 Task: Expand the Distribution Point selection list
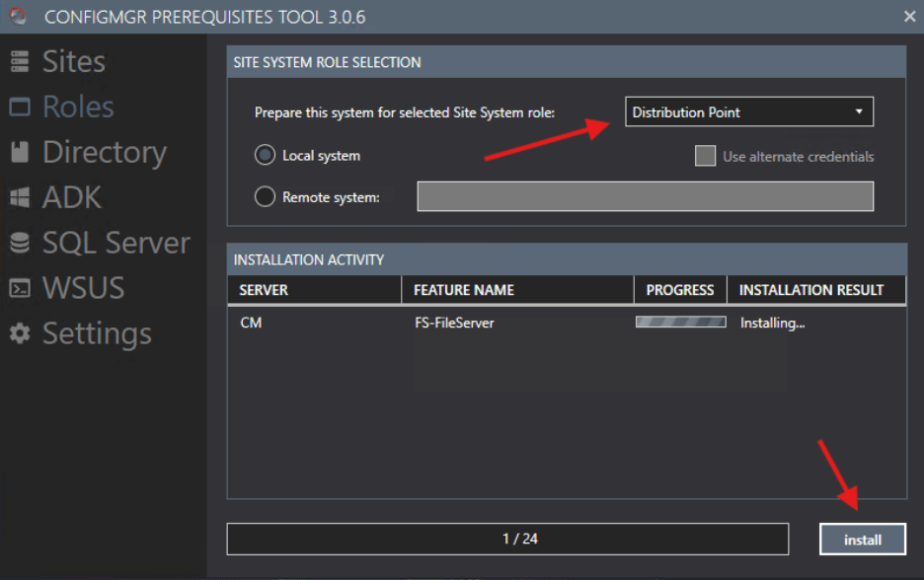pos(748,111)
